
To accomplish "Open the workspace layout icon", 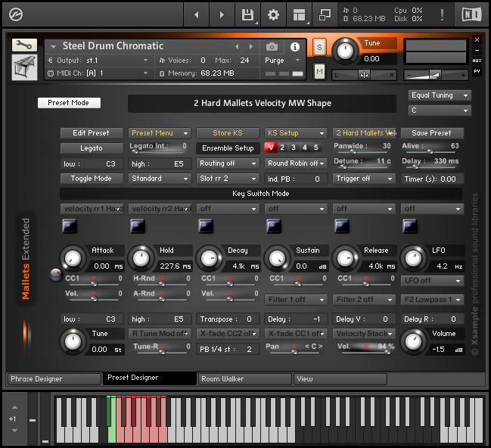I will (x=299, y=14).
